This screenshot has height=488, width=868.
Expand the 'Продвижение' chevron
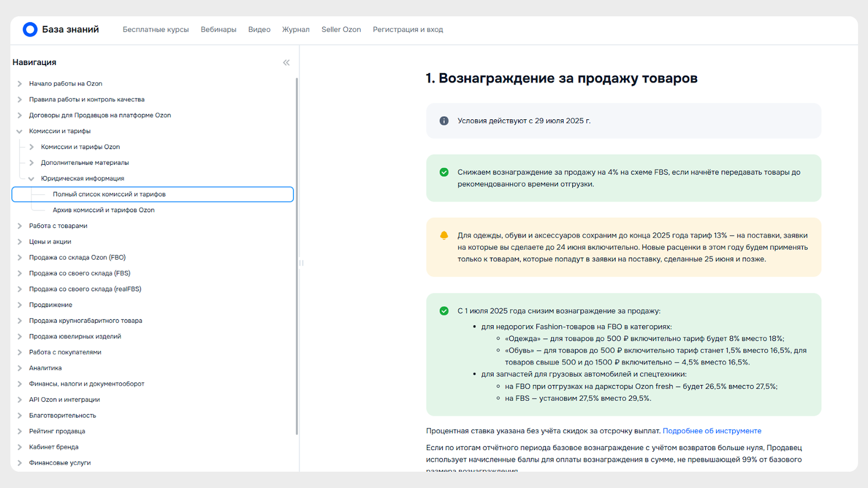(20, 305)
